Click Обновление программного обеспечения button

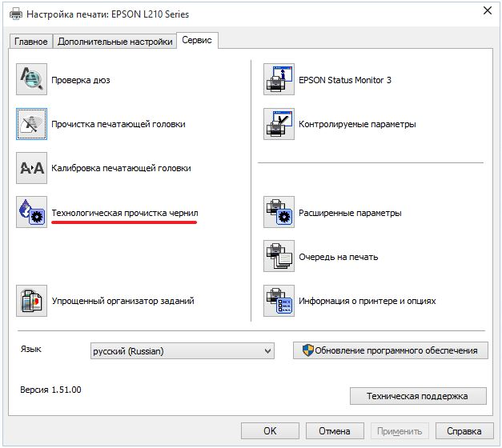(391, 350)
